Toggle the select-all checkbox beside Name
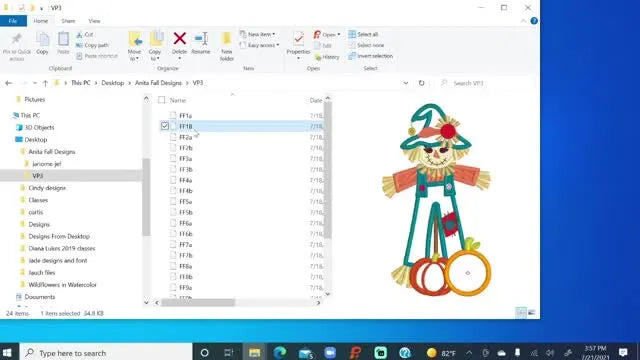Viewport: 640px width, 360px height. coord(162,100)
